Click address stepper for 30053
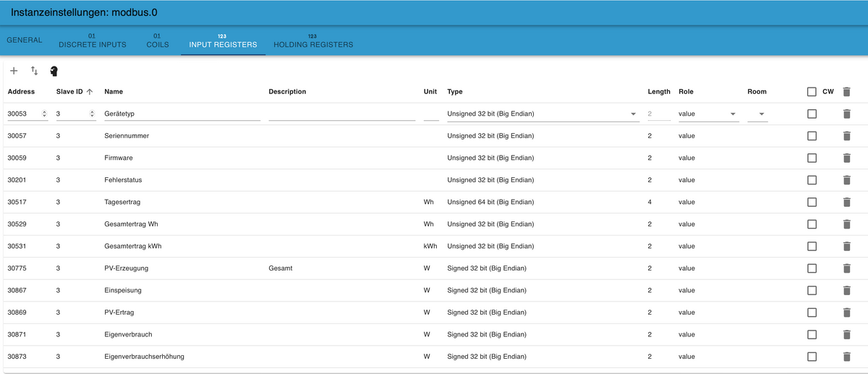 pos(45,114)
